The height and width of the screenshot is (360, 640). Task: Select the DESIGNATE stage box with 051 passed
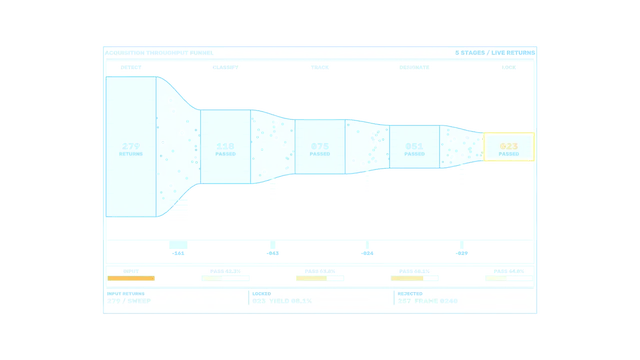point(414,147)
